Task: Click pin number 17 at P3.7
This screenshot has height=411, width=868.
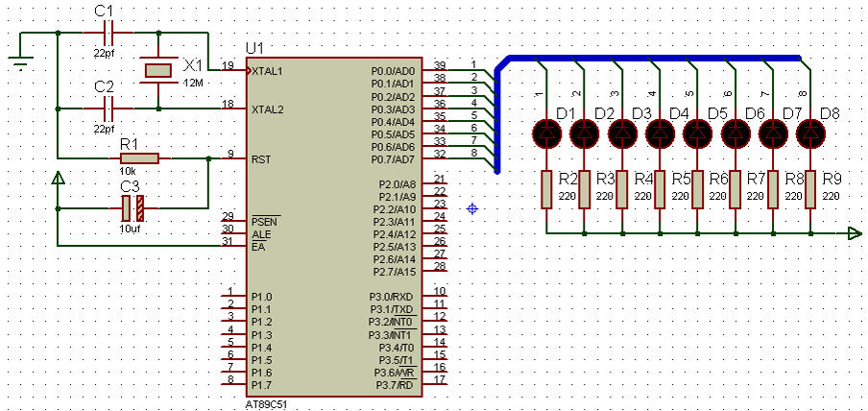Action: [x=441, y=379]
